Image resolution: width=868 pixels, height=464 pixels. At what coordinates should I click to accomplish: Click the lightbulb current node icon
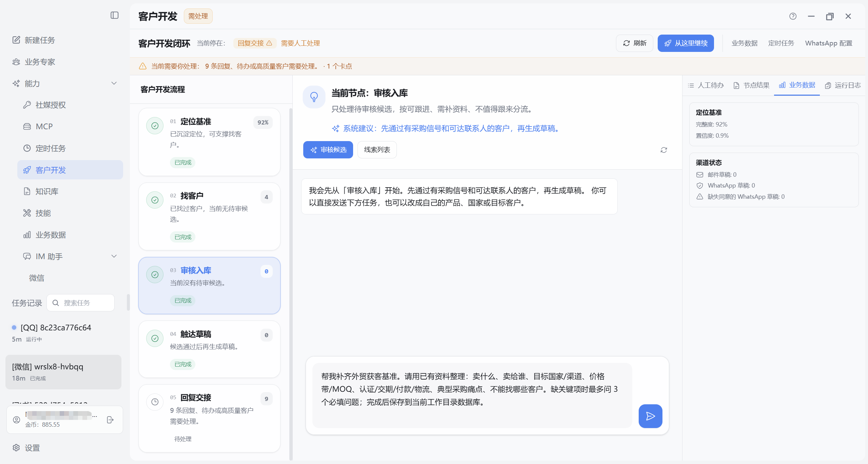314,97
